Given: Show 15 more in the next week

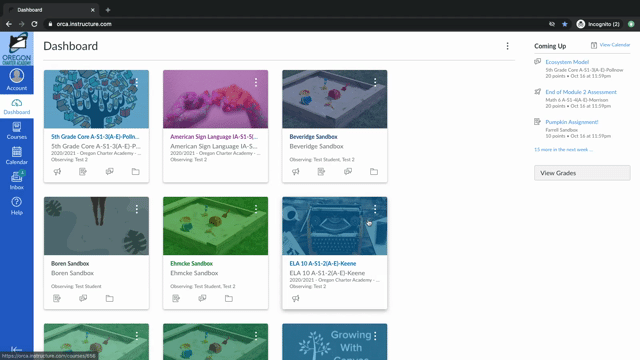Looking at the screenshot, I should (x=563, y=150).
